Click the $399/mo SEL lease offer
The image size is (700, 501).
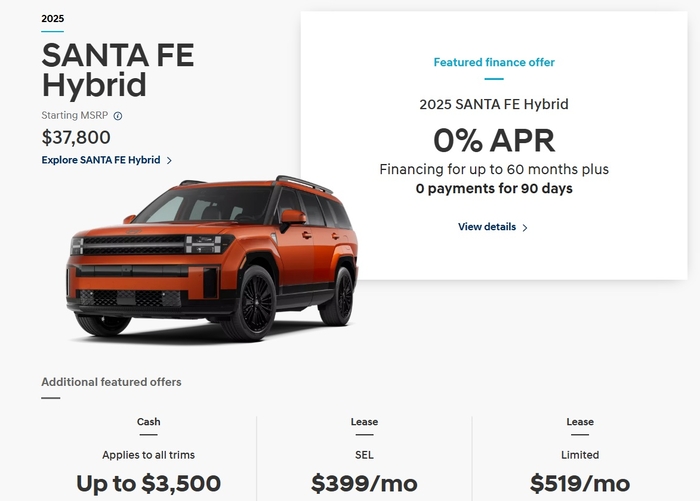[364, 483]
